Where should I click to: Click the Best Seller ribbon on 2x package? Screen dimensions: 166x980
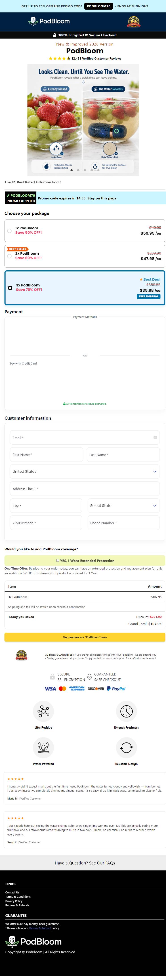pyautogui.click(x=17, y=249)
